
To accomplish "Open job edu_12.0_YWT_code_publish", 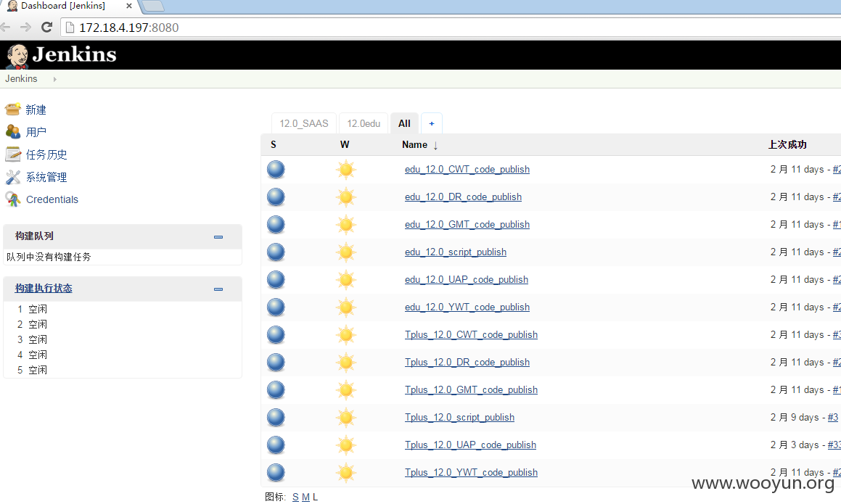I will coord(467,307).
